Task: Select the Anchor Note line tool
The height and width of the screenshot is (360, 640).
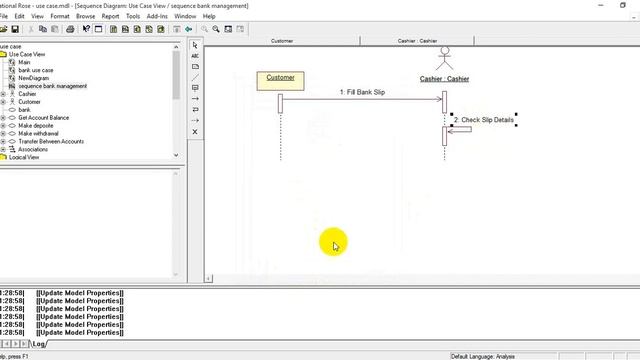Action: coord(195,77)
